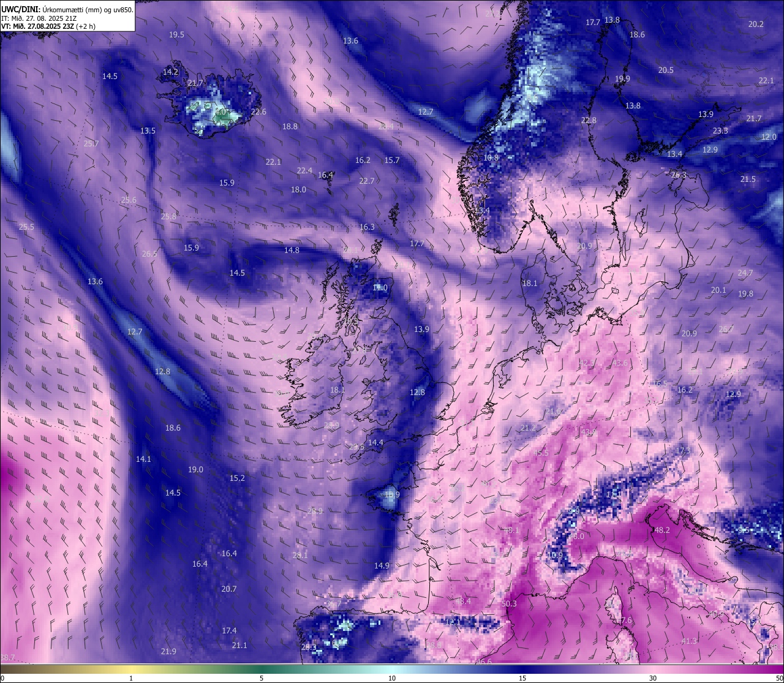
Task: Click the map value 21.1
Action: (239, 646)
